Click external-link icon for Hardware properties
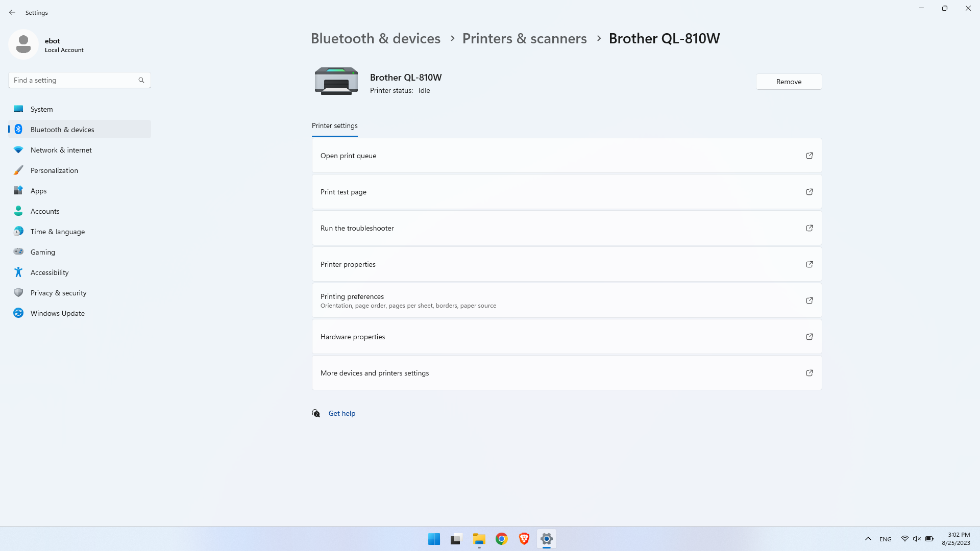 coord(810,337)
